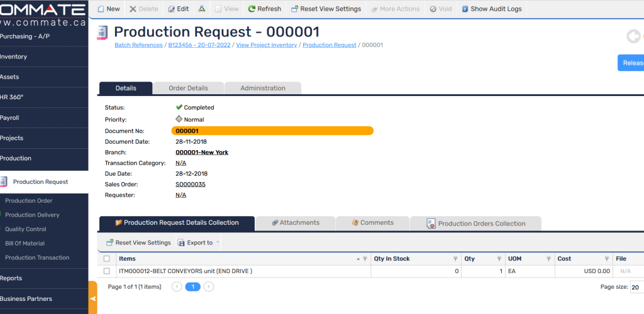Click the filter icon in Items column
The image size is (644, 314).
point(364,259)
